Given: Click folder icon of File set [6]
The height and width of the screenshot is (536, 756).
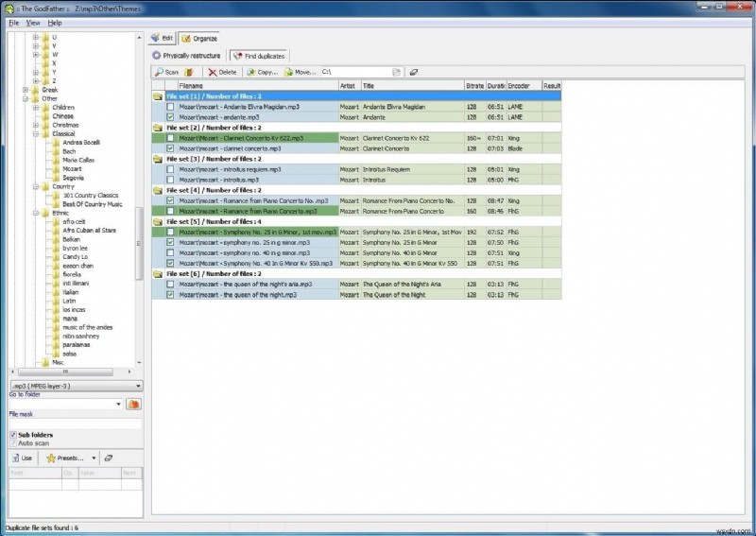Looking at the screenshot, I should pyautogui.click(x=158, y=274).
